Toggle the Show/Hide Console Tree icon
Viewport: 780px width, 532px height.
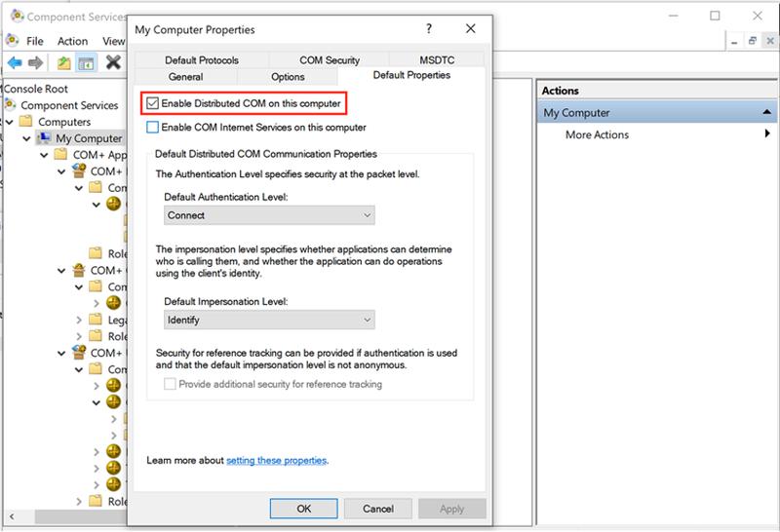[x=87, y=63]
